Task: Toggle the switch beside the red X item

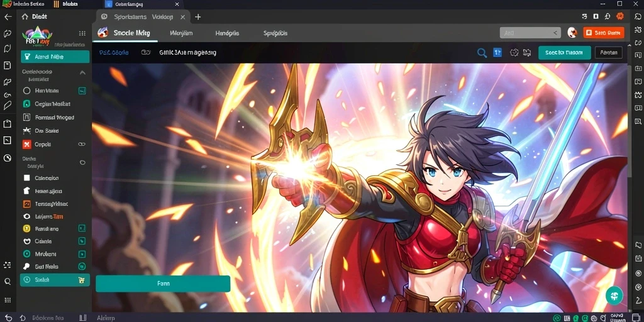Action: click(82, 144)
